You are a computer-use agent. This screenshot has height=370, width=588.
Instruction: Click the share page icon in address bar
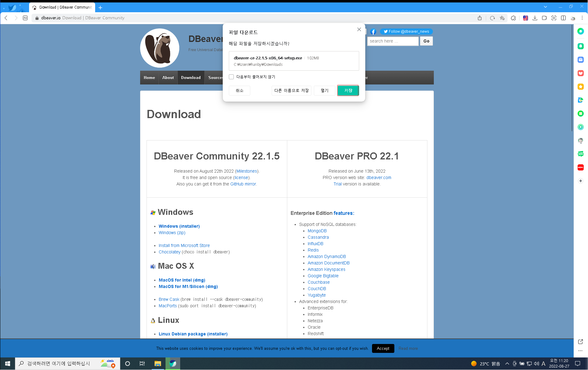point(479,18)
